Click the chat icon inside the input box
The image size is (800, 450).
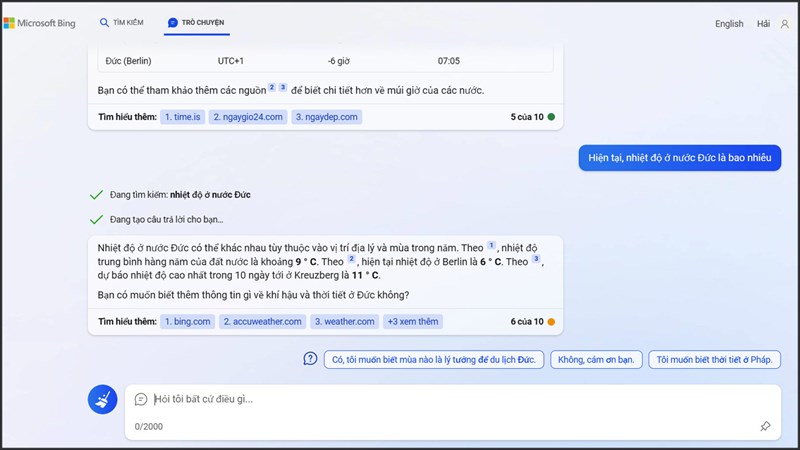pos(141,399)
